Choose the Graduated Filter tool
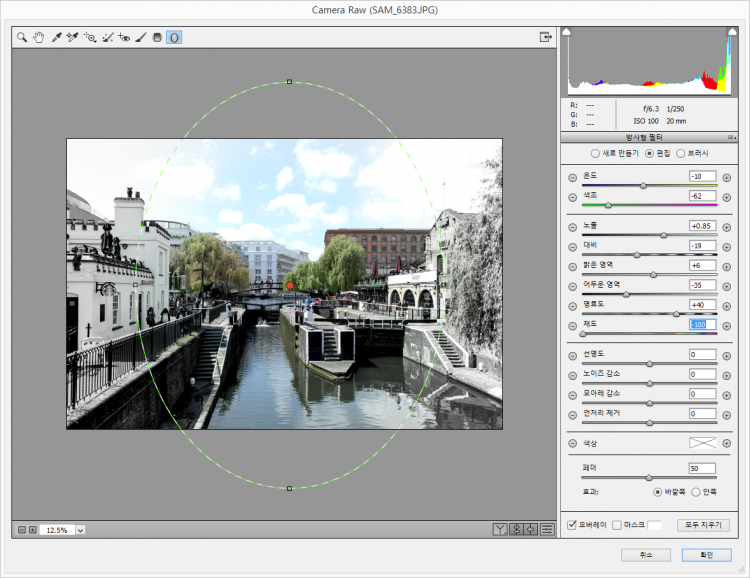Viewport: 750px width, 578px height. point(157,37)
